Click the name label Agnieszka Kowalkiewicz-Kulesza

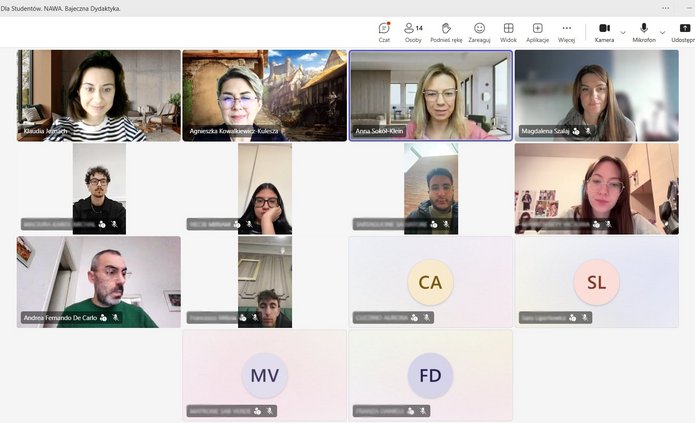(234, 131)
